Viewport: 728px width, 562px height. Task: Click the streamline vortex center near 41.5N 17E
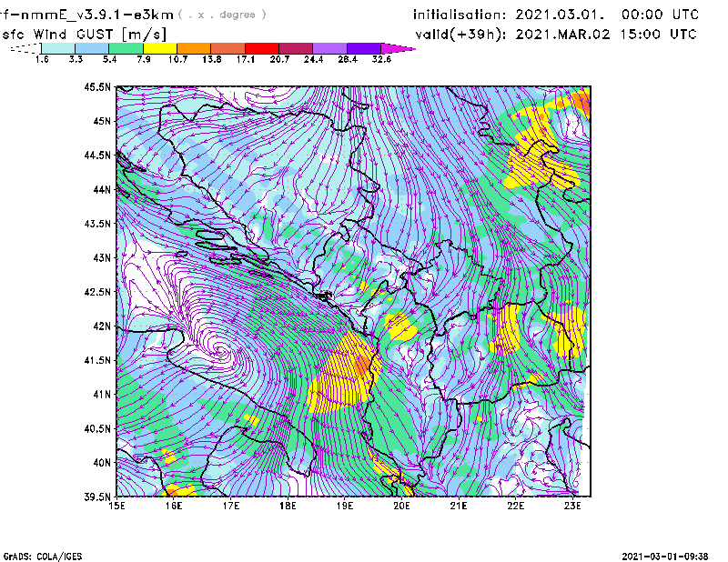click(x=221, y=351)
